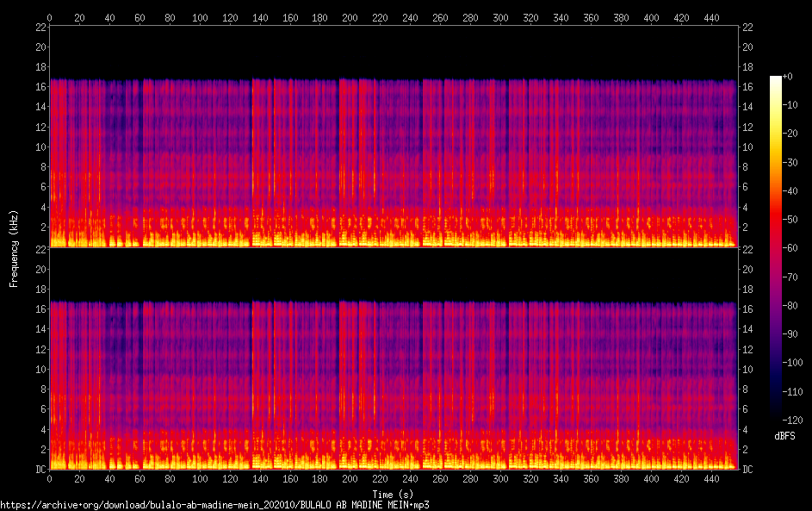This screenshot has width=812, height=511.
Task: Click the "+0" color scale label
Action: (787, 76)
